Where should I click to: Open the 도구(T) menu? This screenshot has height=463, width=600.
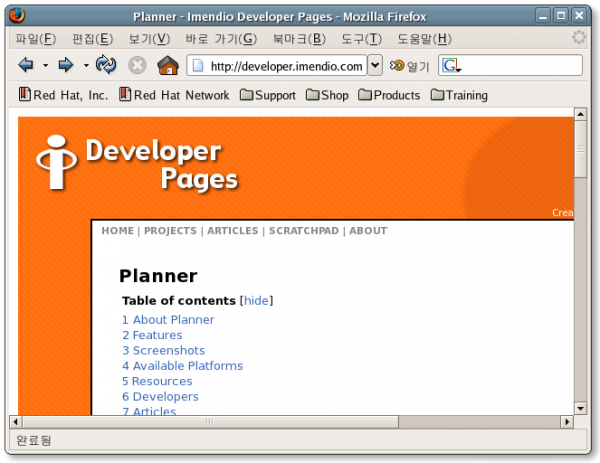click(362, 39)
